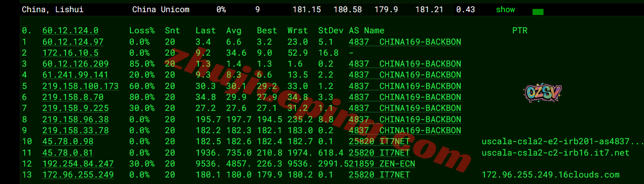Open the final hop 172.96.255.249 link

point(78,175)
